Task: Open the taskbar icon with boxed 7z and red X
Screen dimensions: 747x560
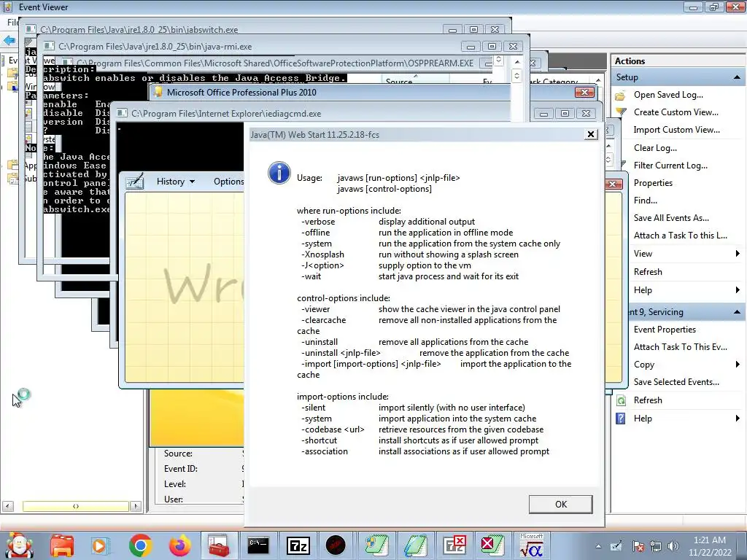Action: coord(454,545)
